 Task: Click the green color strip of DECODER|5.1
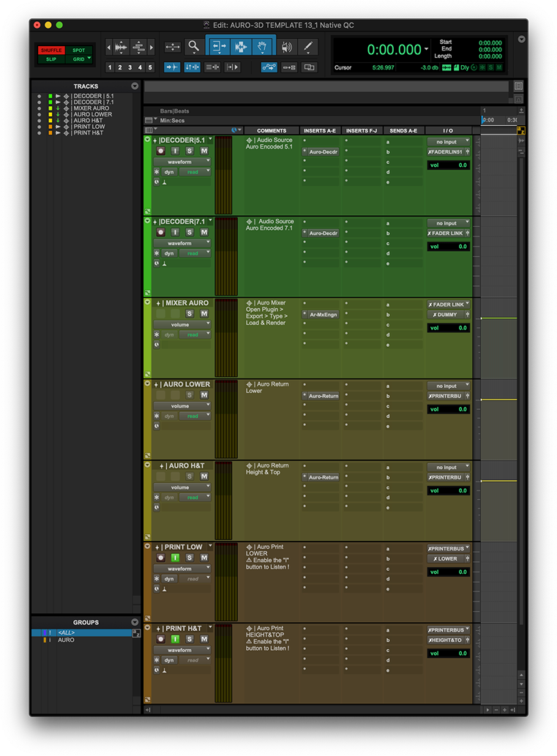(x=147, y=176)
